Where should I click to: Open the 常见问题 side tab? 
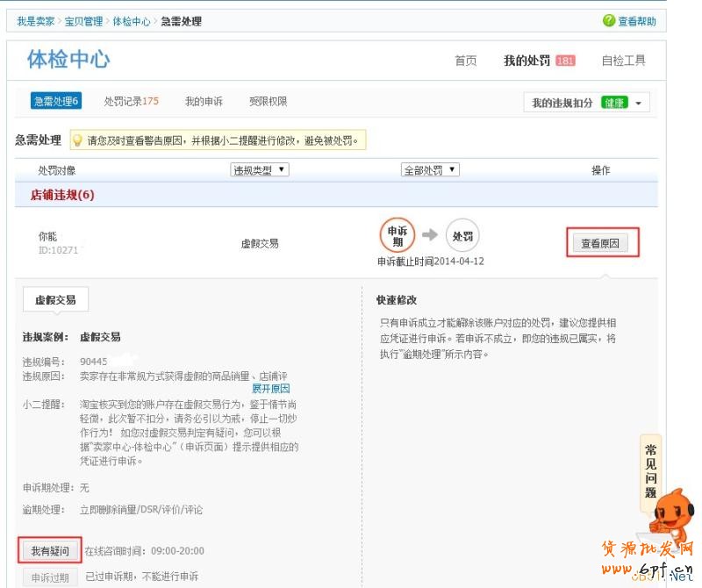tap(650, 467)
